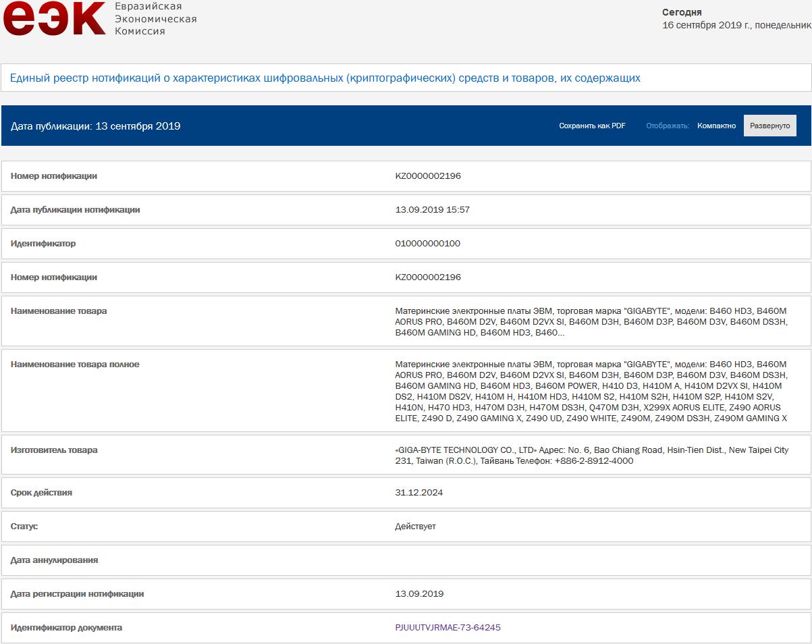Click the Идентификатор документа label
Image resolution: width=812 pixels, height=644 pixels.
point(66,628)
